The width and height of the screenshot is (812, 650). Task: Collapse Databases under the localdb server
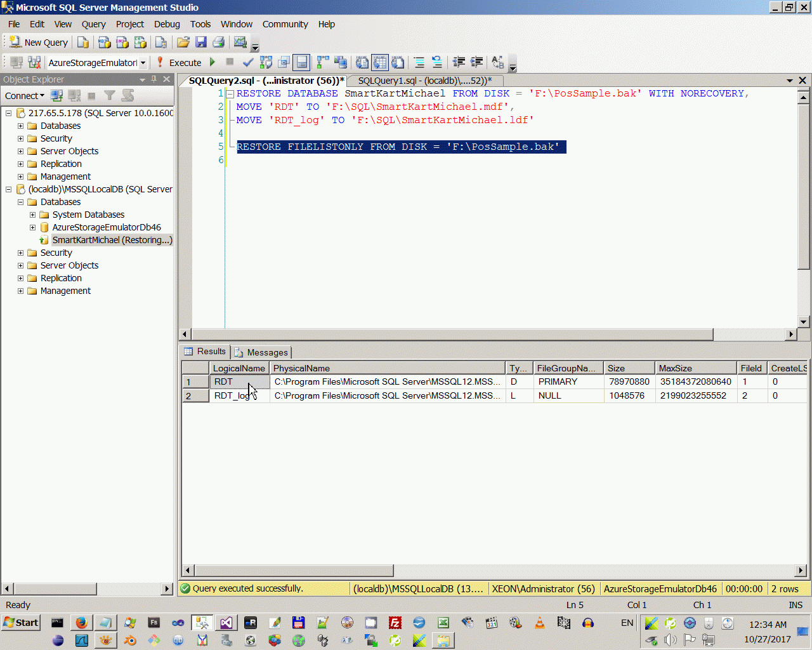[x=20, y=202]
